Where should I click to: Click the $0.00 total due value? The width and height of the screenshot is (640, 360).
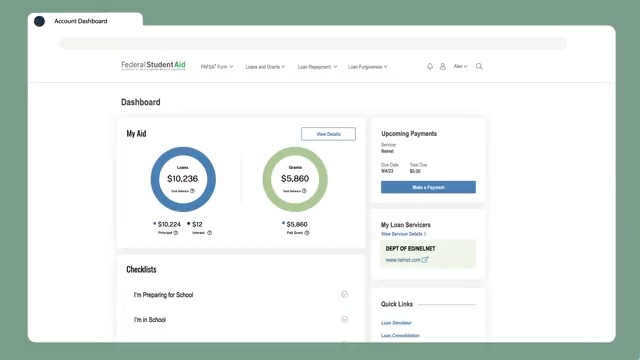415,171
